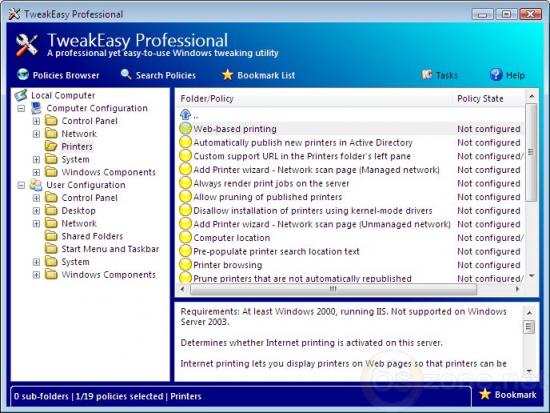Open the Bookmark List view
Viewport: 550px width, 413px height.
(259, 75)
